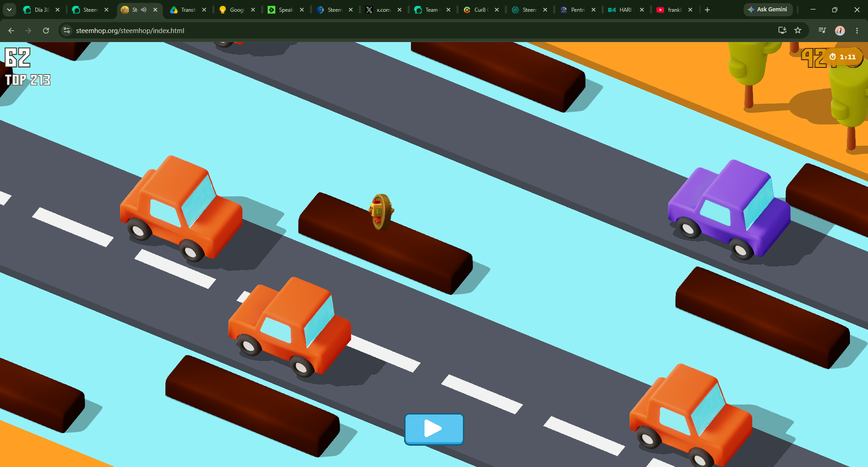This screenshot has width=868, height=467.
Task: Click the 1:11 timer badge
Action: tap(843, 57)
